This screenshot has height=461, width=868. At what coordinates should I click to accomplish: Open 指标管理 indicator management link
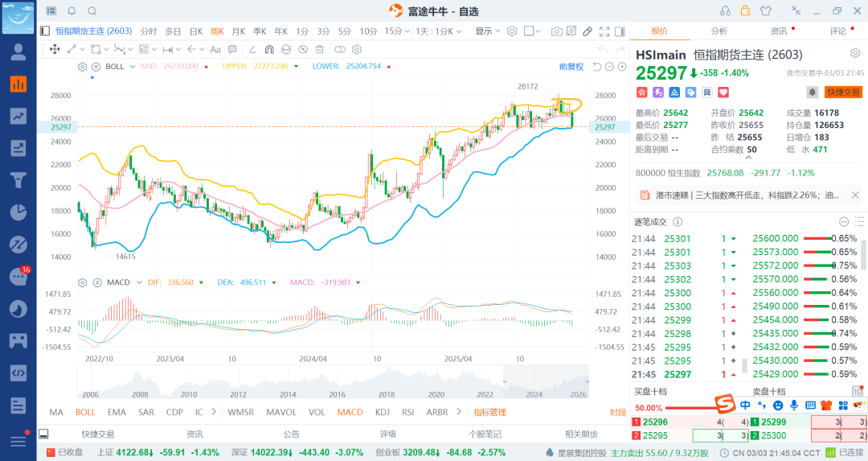coord(489,412)
